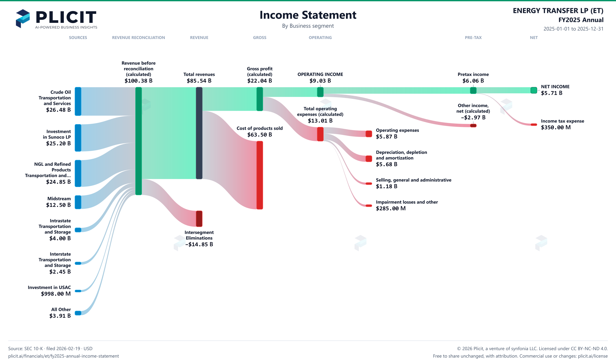616x364 pixels.
Task: Click the red Cost of products sold bar
Action: [260, 175]
